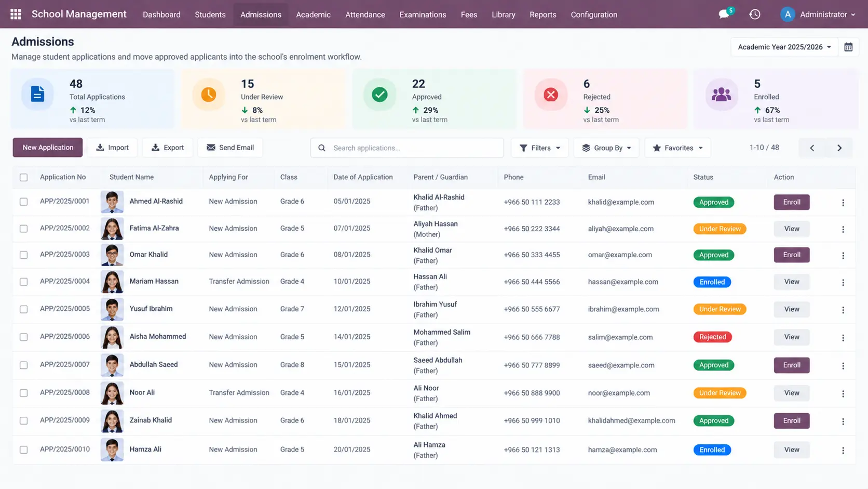The image size is (868, 489).
Task: Select the Fatima Al-Zahra row checkbox
Action: 24,229
